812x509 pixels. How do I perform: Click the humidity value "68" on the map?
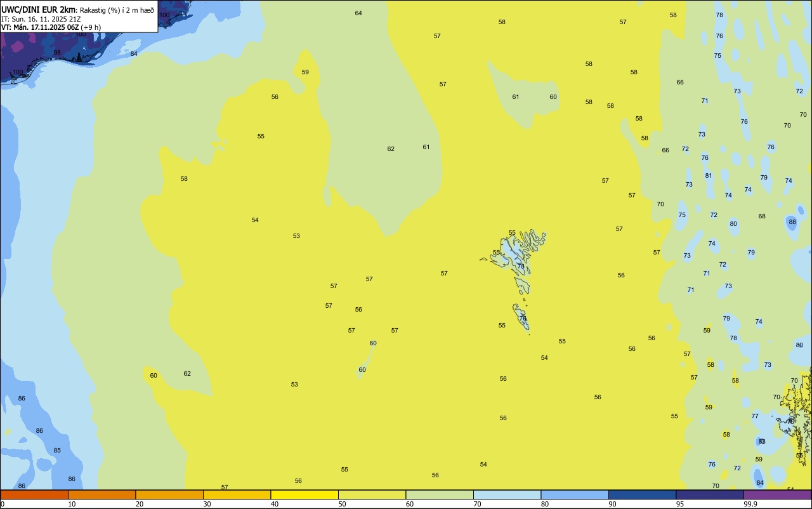[762, 216]
